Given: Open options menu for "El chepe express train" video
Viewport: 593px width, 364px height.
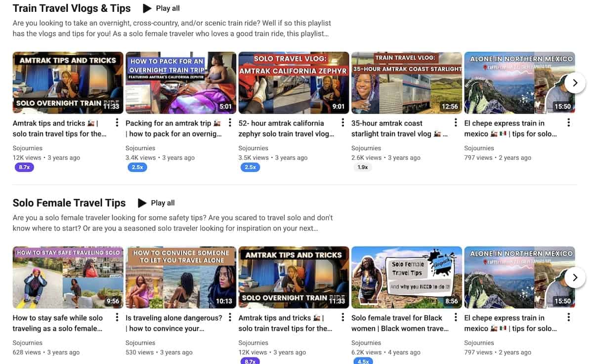Looking at the screenshot, I should (568, 122).
